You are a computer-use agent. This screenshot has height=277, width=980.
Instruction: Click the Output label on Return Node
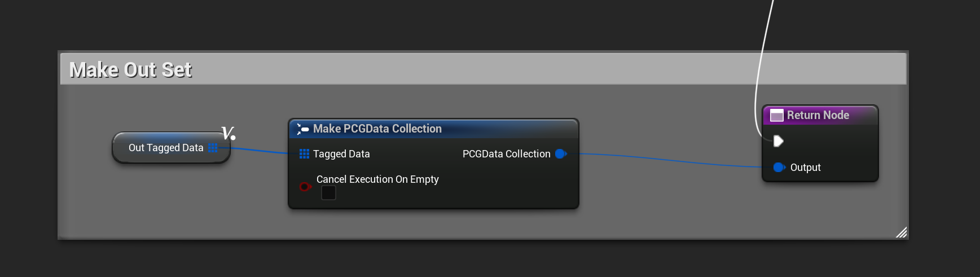click(x=805, y=168)
